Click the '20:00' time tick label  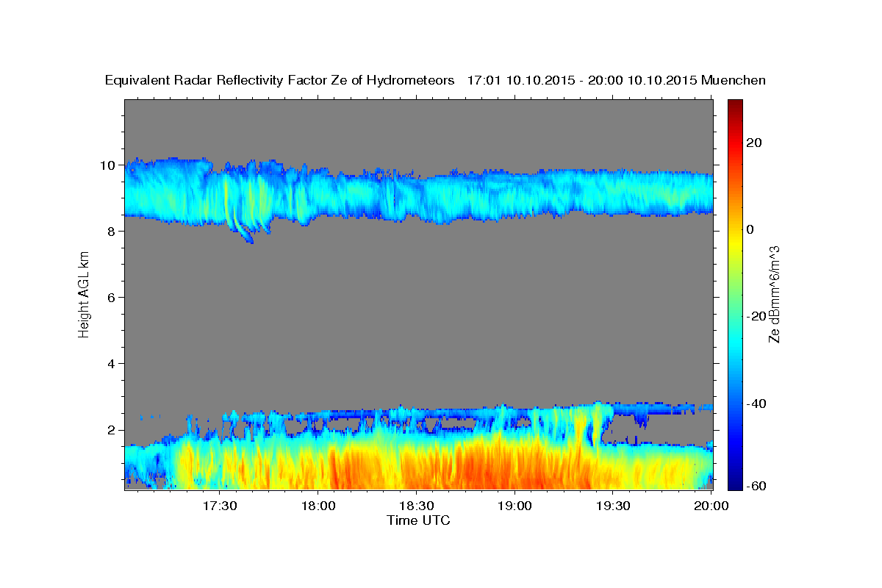tap(711, 506)
